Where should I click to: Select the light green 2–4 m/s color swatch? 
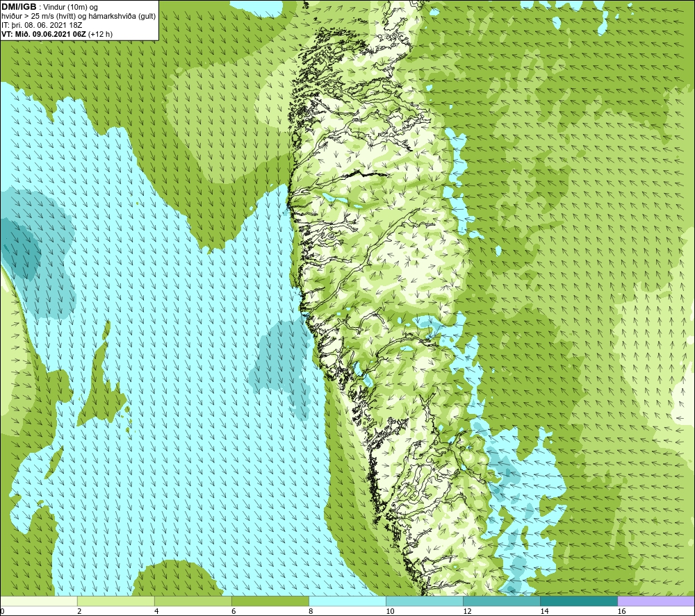click(x=116, y=601)
